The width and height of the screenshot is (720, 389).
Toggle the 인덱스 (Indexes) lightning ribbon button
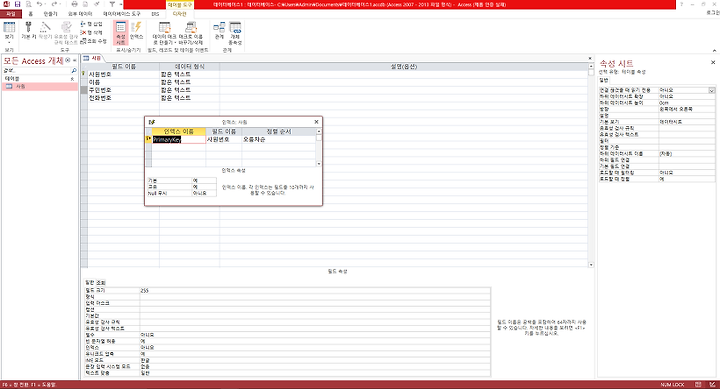136,30
